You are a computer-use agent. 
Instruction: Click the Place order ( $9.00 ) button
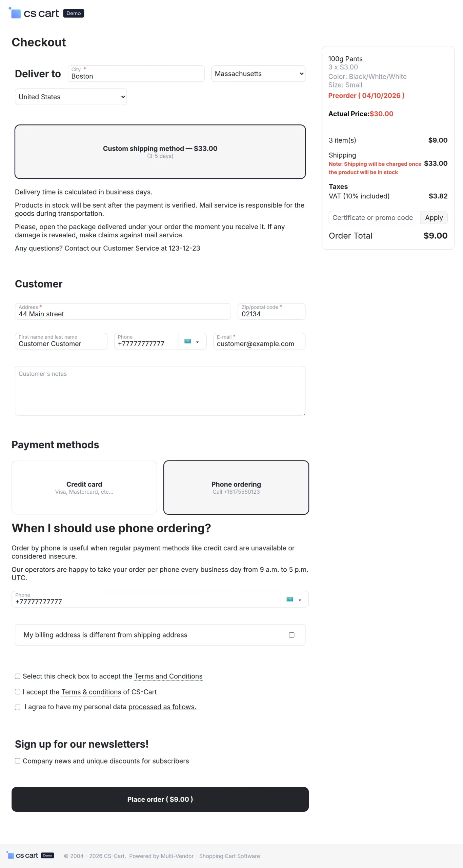(x=160, y=799)
